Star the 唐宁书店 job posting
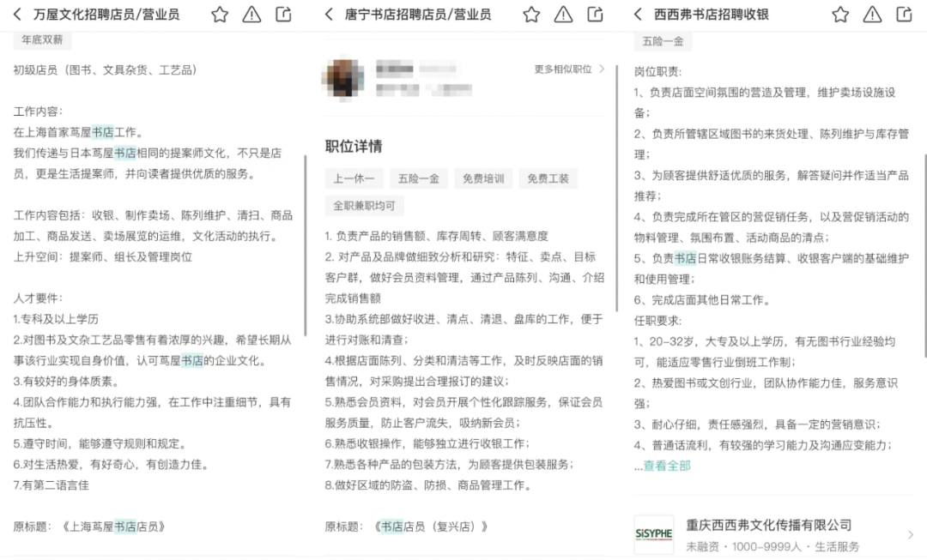Image resolution: width=927 pixels, height=560 pixels. 531,15
